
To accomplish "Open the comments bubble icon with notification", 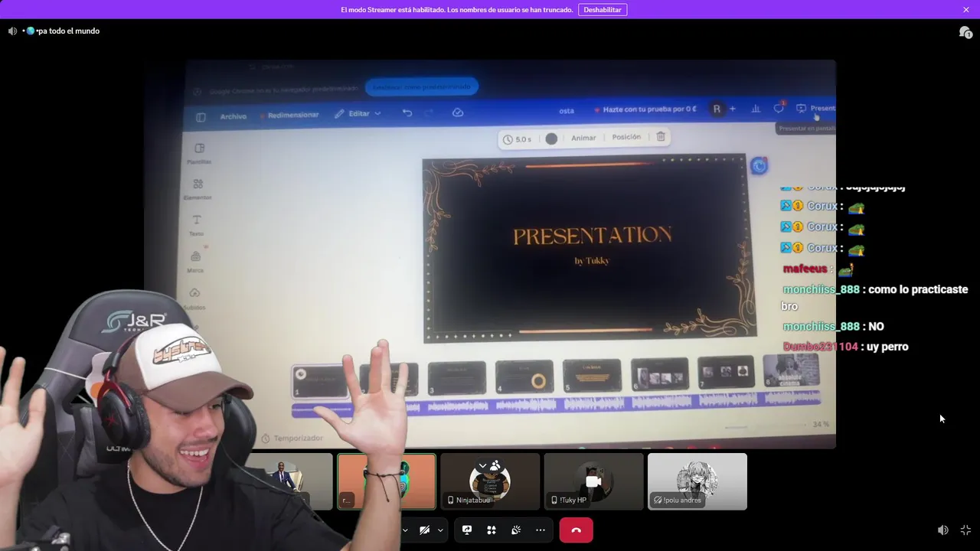I will tap(779, 108).
